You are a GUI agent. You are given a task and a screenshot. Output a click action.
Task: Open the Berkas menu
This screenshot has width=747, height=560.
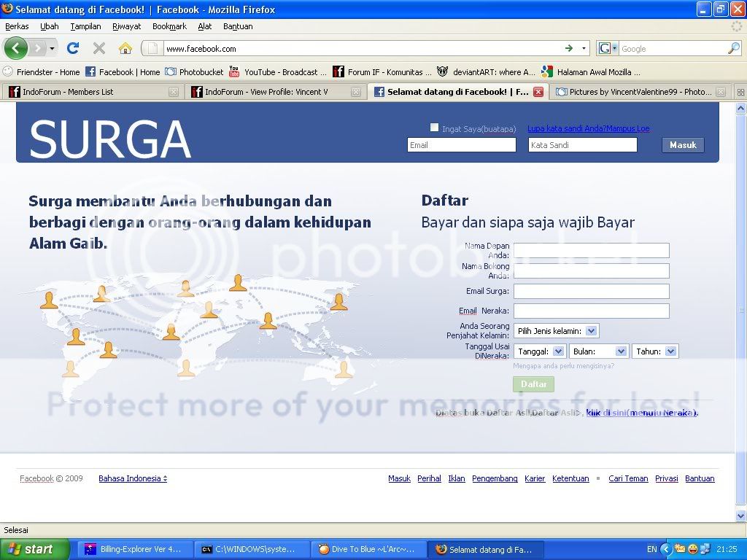pyautogui.click(x=17, y=26)
